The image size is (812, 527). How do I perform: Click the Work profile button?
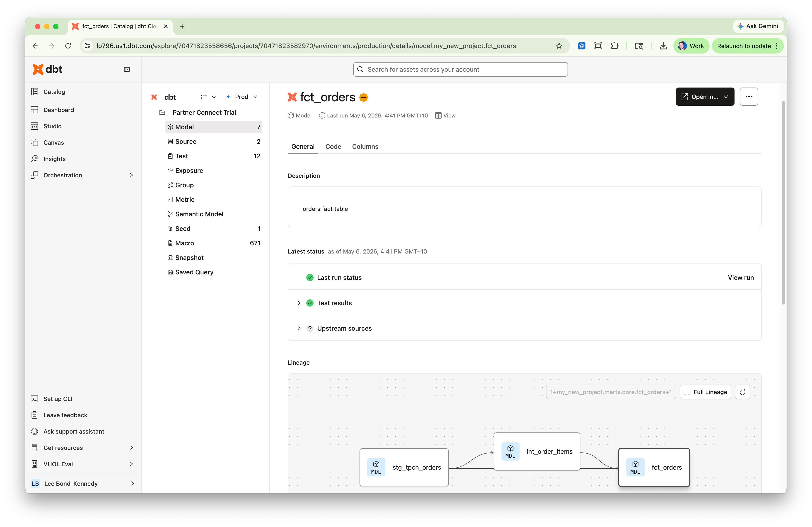tap(691, 46)
